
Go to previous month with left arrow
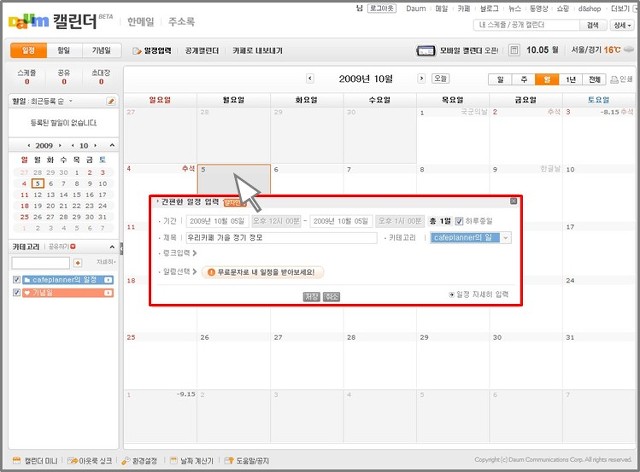pos(310,78)
